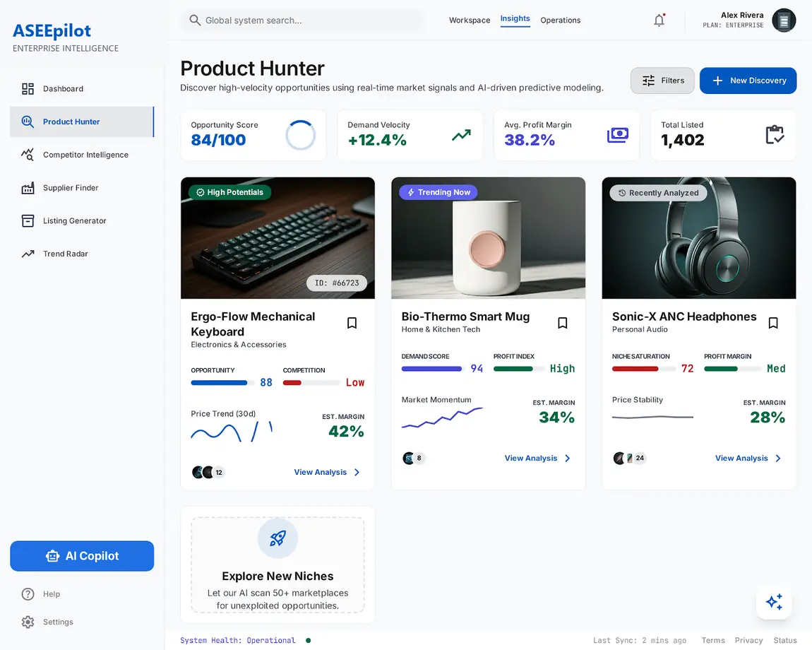Click the Trend Radar arrow icon
The height and width of the screenshot is (650, 812).
click(x=28, y=254)
